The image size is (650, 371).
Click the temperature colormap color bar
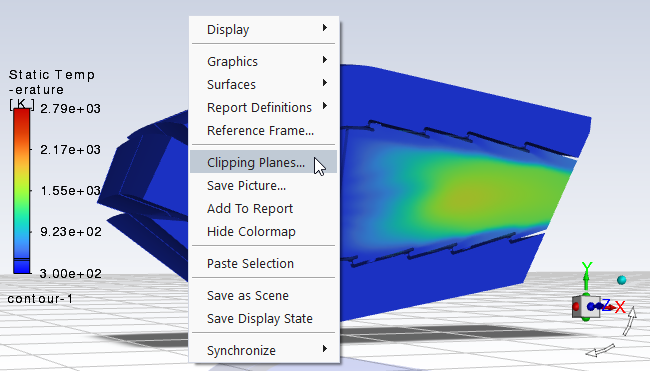pos(22,191)
